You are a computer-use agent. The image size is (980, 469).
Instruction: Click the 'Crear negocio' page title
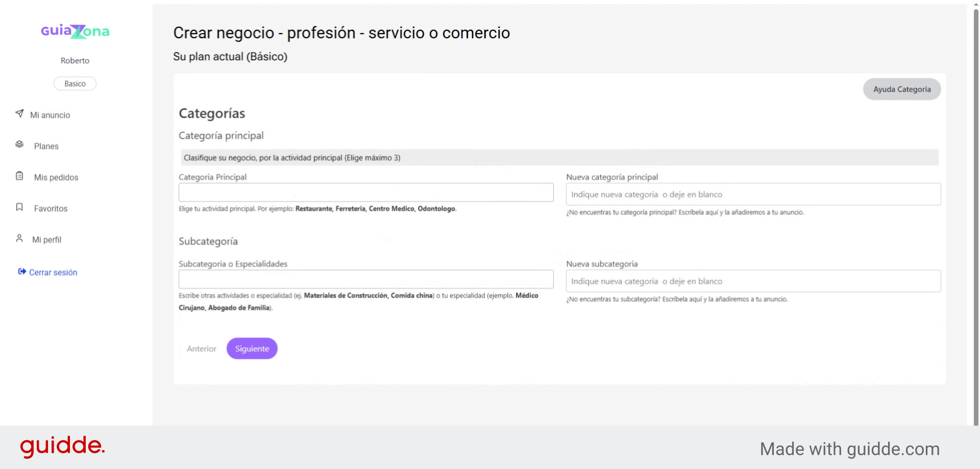(341, 33)
